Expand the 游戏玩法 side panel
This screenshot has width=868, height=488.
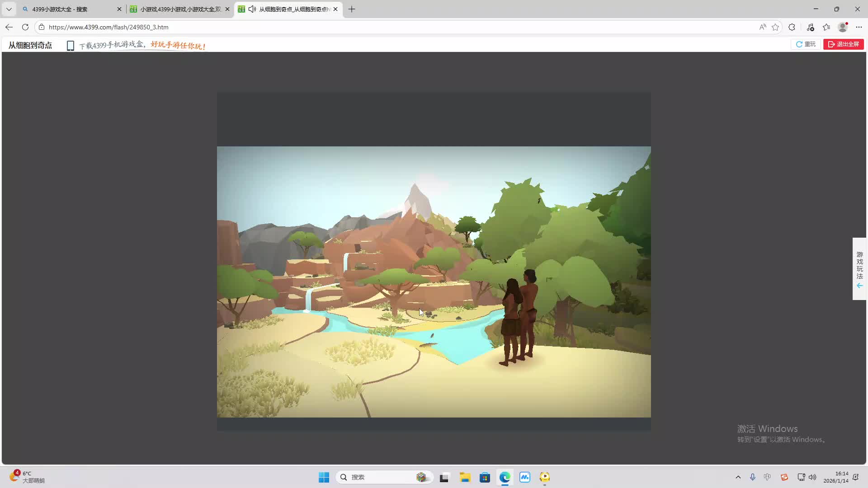(x=859, y=269)
